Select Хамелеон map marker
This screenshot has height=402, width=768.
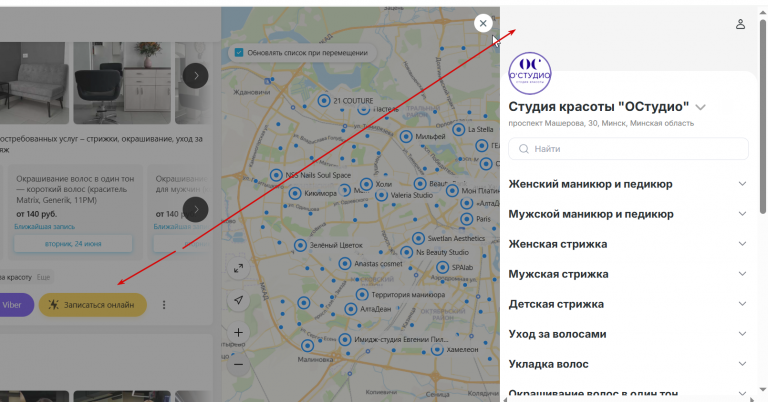click(x=437, y=349)
